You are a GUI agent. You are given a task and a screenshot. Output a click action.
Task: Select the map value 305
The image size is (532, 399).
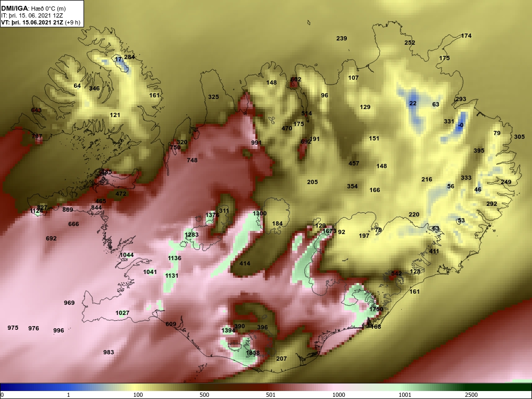(519, 137)
